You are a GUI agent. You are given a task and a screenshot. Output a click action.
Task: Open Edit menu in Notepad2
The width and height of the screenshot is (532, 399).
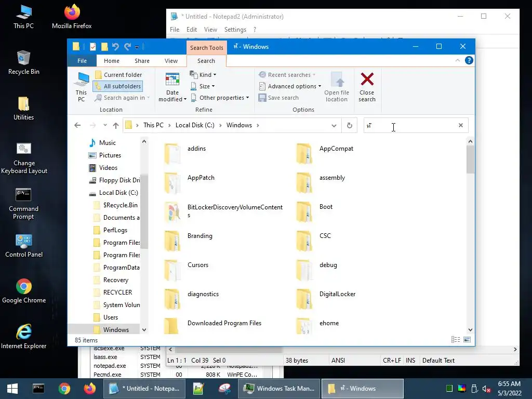[192, 30]
